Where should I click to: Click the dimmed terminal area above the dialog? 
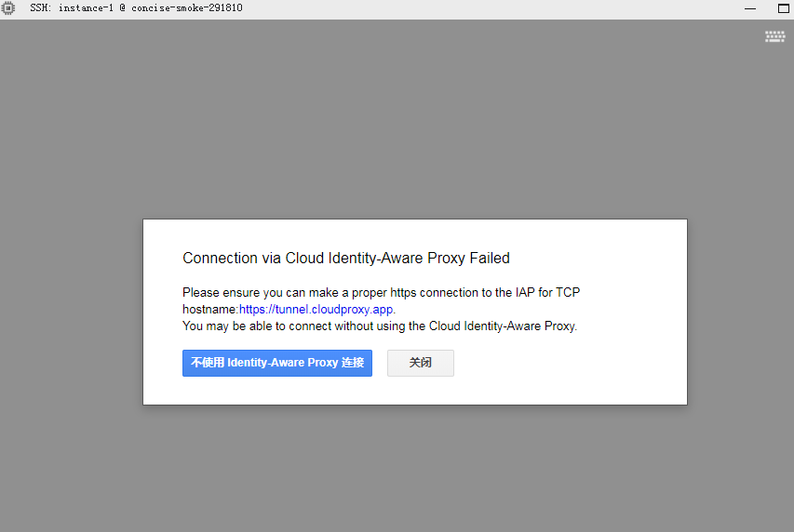click(397, 121)
